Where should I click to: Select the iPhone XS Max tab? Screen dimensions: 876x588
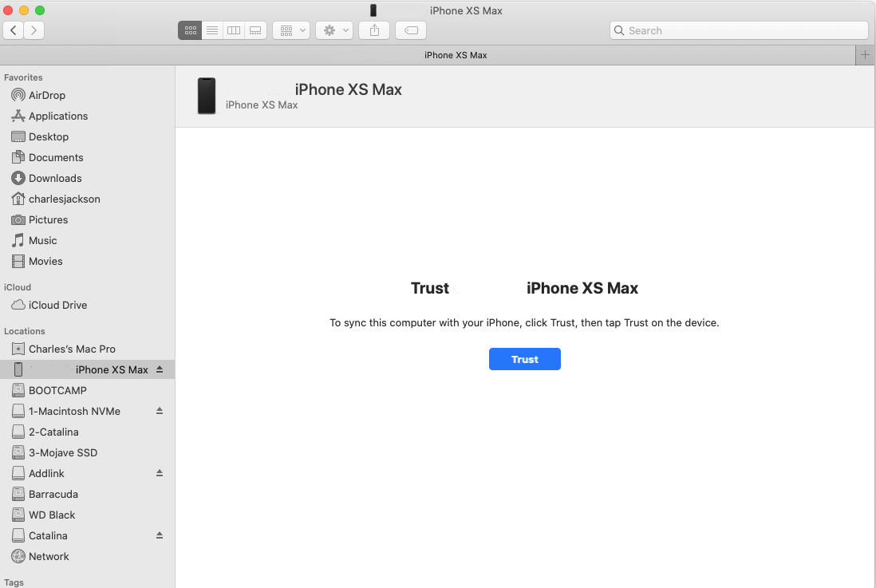click(428, 55)
